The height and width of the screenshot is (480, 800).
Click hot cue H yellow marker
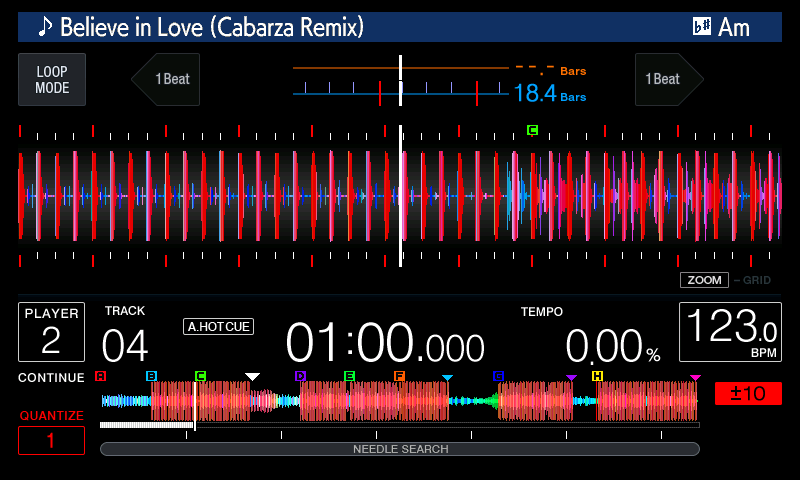click(x=597, y=376)
